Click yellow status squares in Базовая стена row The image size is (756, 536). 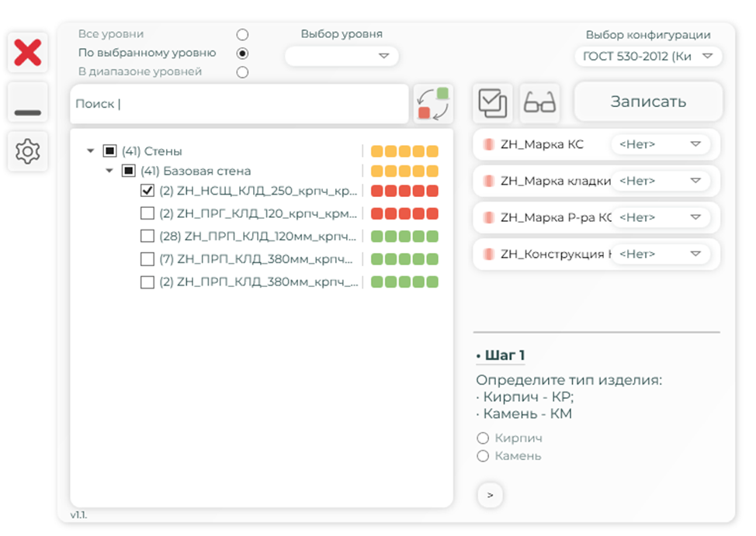point(404,171)
